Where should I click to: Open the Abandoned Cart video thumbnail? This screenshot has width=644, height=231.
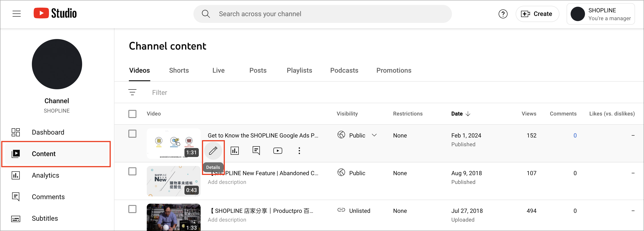[x=173, y=181]
